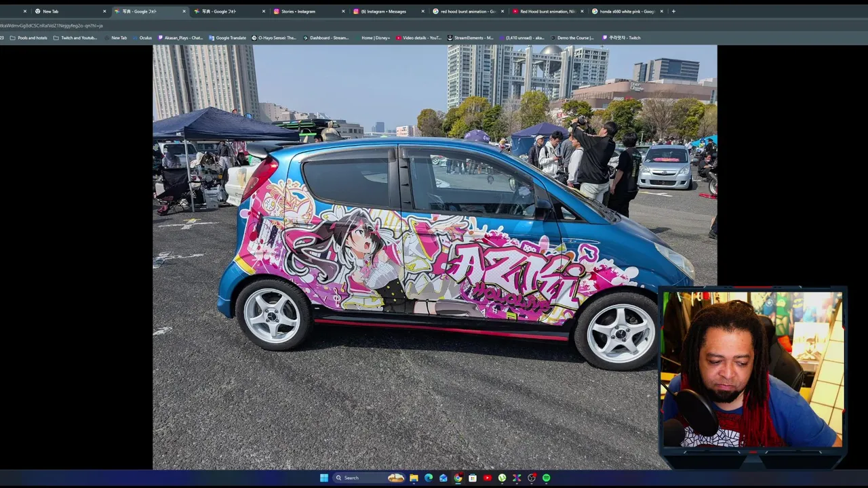Viewport: 868px width, 488px height.
Task: Open Outlook from the taskbar
Action: tap(443, 478)
